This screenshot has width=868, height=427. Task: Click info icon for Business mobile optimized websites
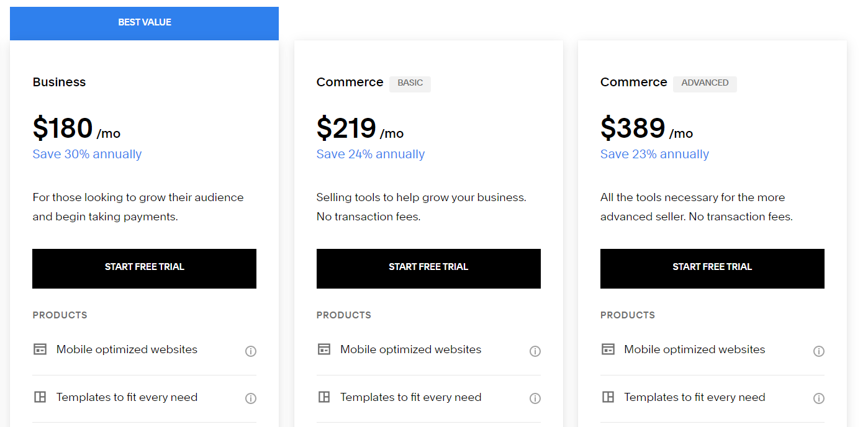tap(251, 351)
